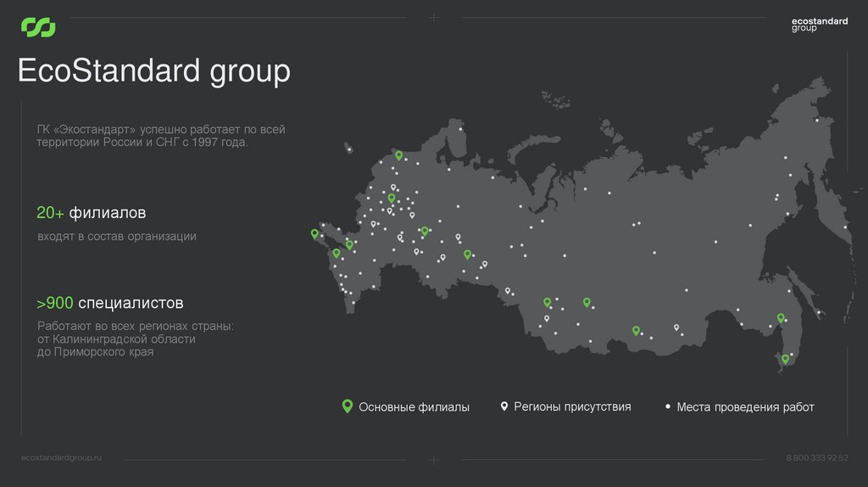Click the ecostandard group wordmark logo
The height and width of the screenshot is (487, 868).
(x=820, y=25)
